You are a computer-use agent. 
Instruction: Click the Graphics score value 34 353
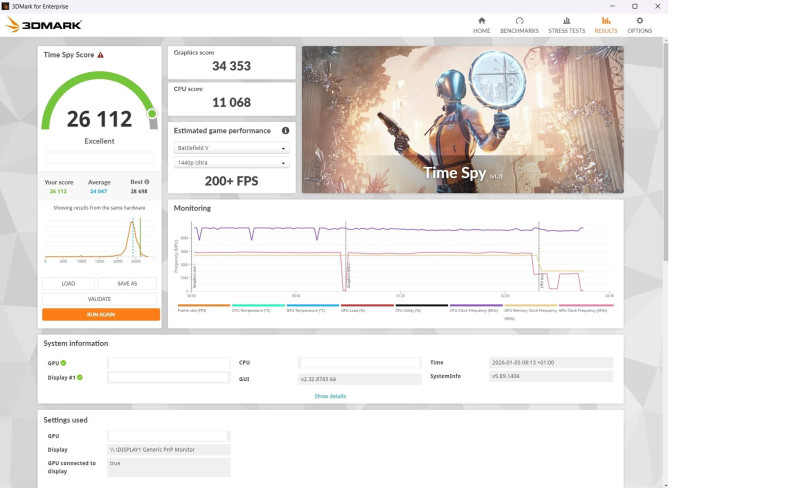click(232, 66)
